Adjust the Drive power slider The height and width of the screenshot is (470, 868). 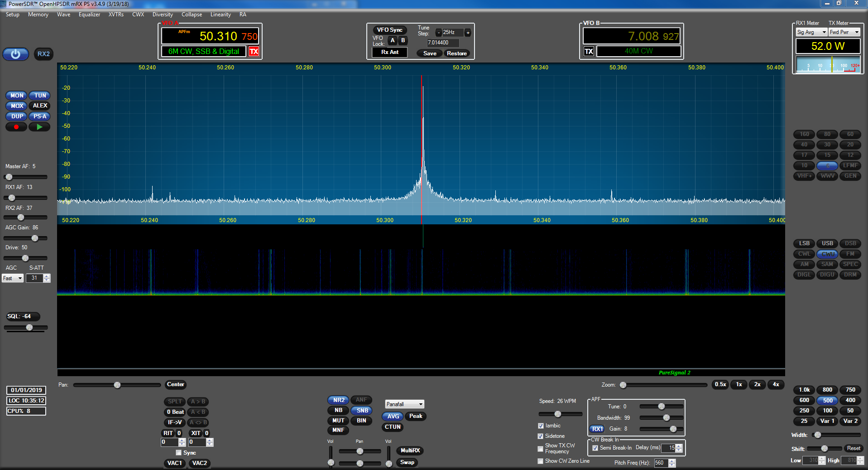(26, 258)
